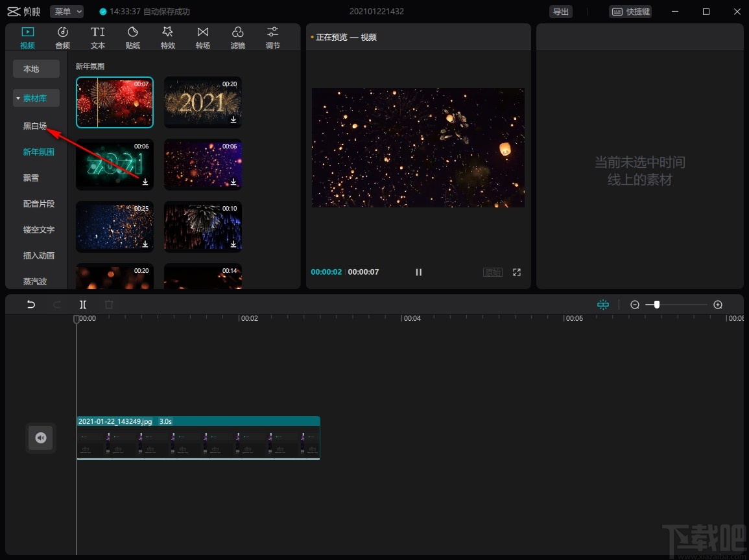Select the 新年氛围 category
The width and height of the screenshot is (749, 560).
[x=39, y=152]
